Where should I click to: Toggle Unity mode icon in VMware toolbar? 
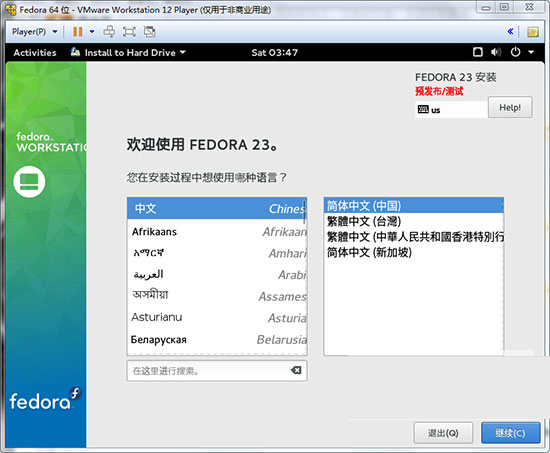[x=149, y=32]
